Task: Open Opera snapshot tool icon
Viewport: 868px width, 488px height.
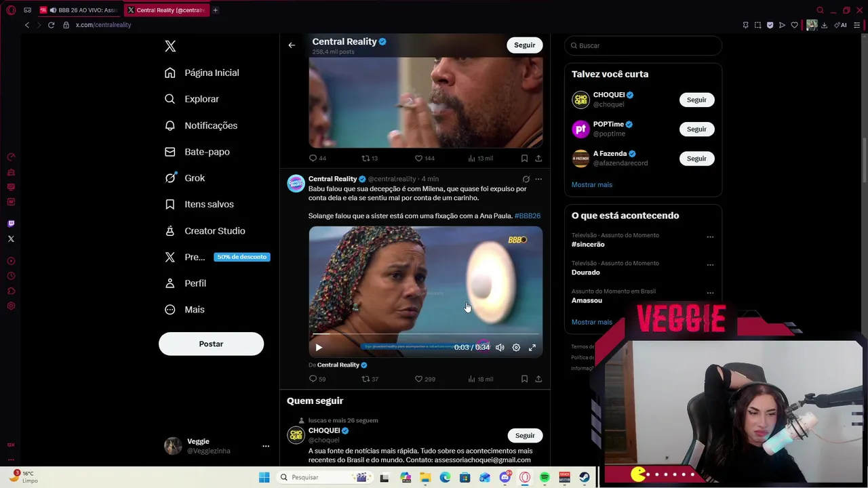Action: coord(757,25)
